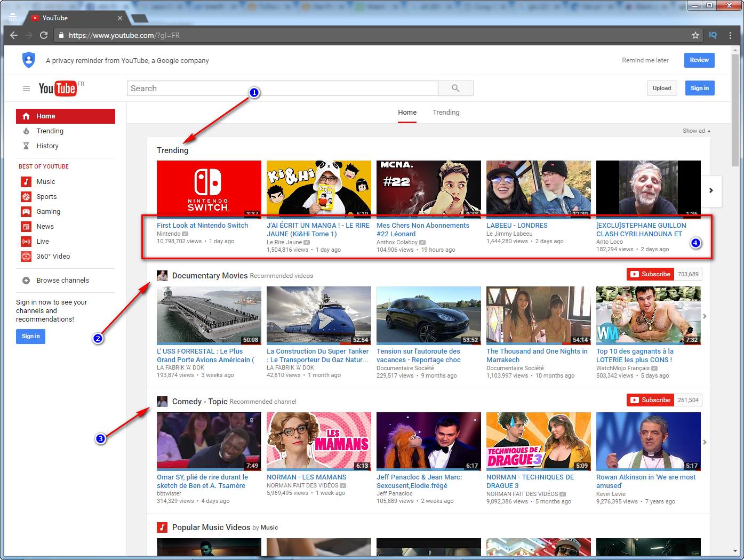Open the News channel icon in sidebar
The image size is (744, 560).
[26, 227]
